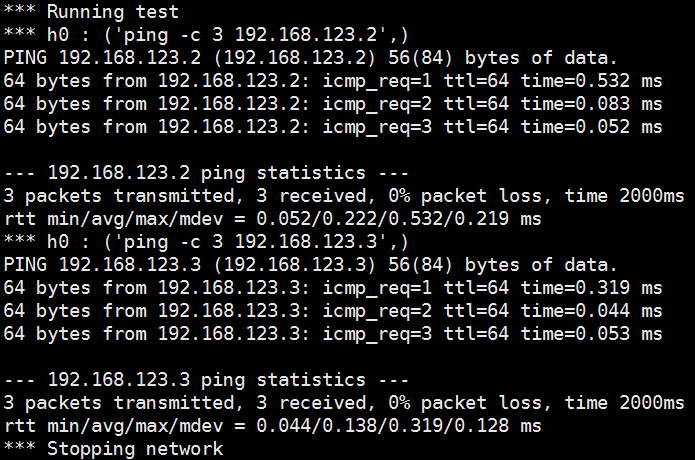Click the reply line with time=0.083 ms
Image resolution: width=695 pixels, height=460 pixels.
[x=333, y=104]
